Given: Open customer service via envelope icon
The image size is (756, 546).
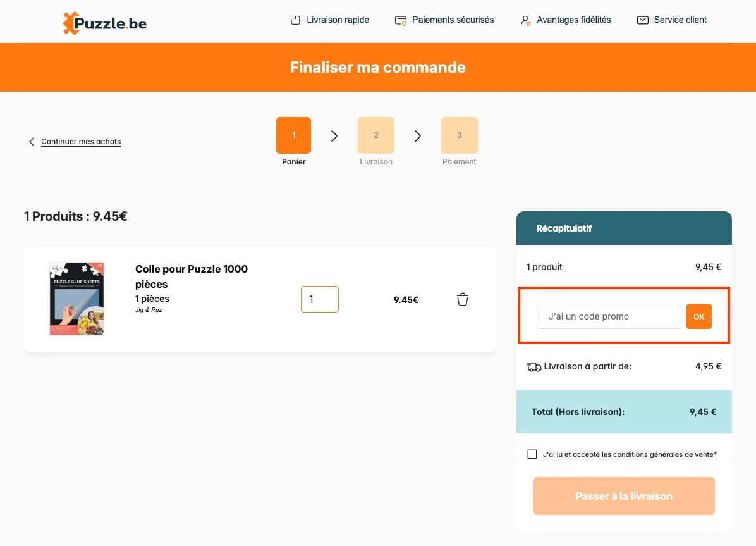Looking at the screenshot, I should [x=642, y=20].
